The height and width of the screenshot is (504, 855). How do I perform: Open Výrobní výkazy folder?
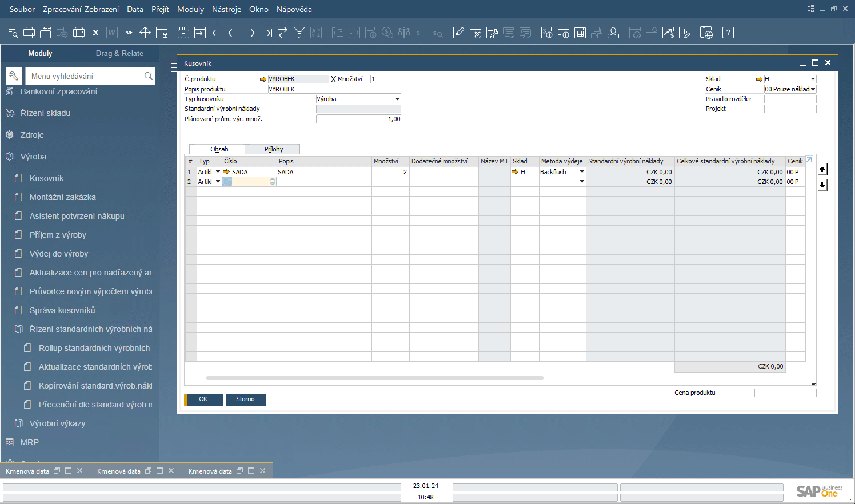(57, 423)
